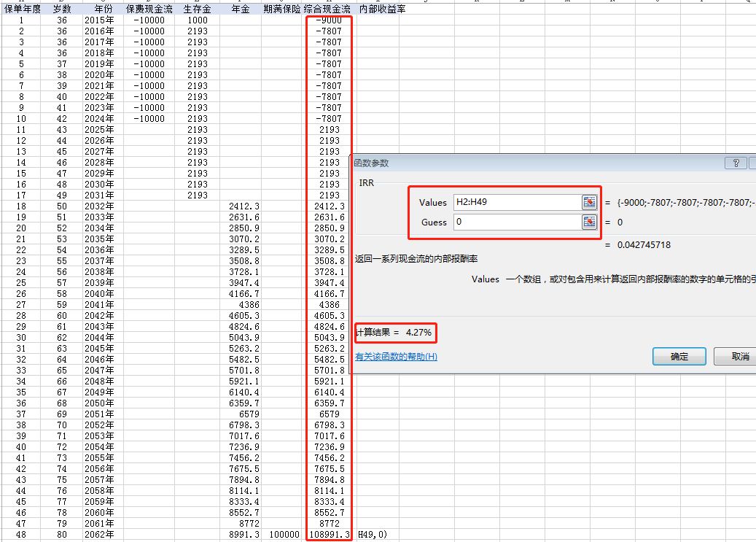
Task: Click the 5043.9 cash flow cell for 2044年
Action: pyautogui.click(x=330, y=337)
